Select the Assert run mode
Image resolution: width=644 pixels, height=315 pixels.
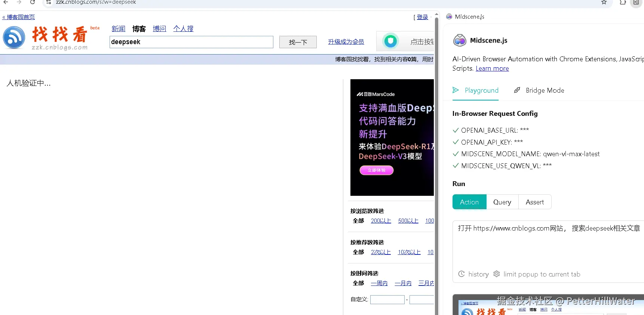pos(535,202)
